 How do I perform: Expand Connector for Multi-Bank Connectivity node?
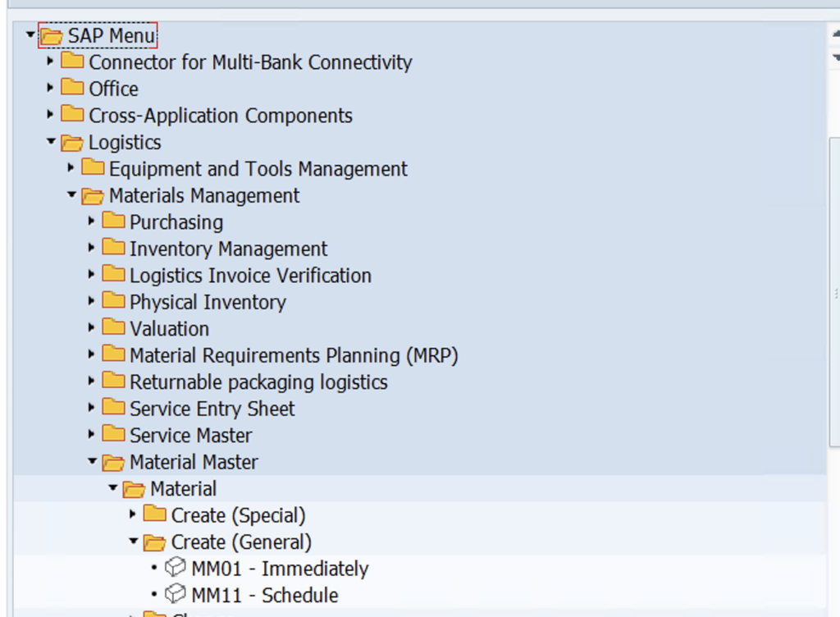click(x=50, y=61)
